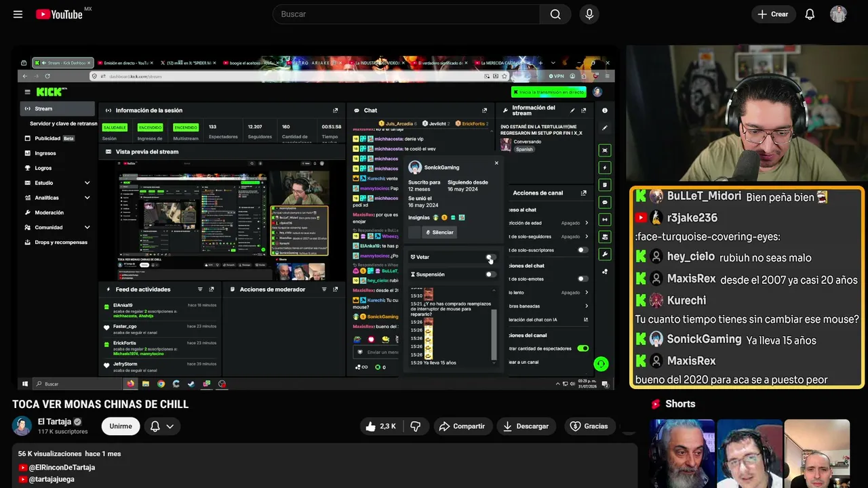The image size is (868, 488).
Task: Click Inicia la transmisión en directo
Action: click(549, 92)
